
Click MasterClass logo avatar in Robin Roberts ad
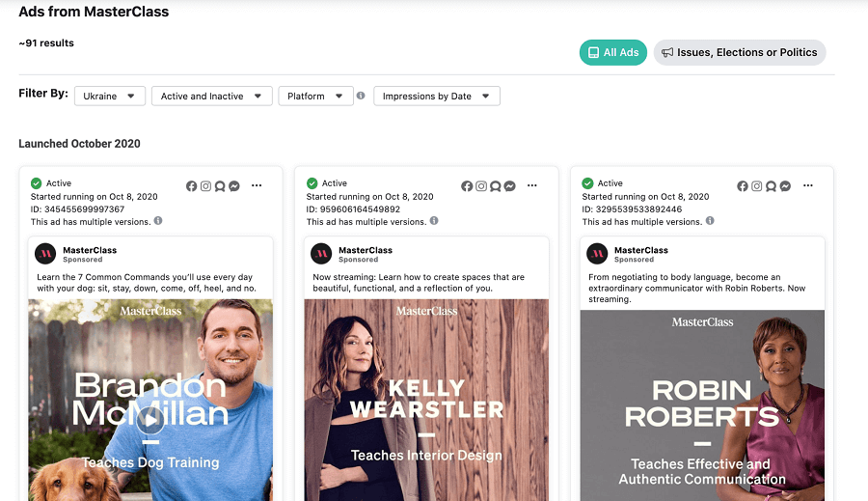point(597,254)
